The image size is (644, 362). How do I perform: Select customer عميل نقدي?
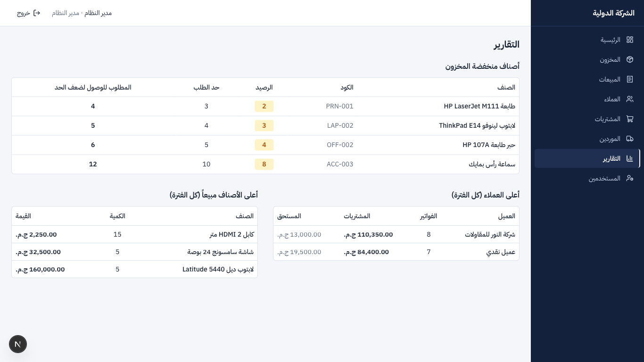501,252
